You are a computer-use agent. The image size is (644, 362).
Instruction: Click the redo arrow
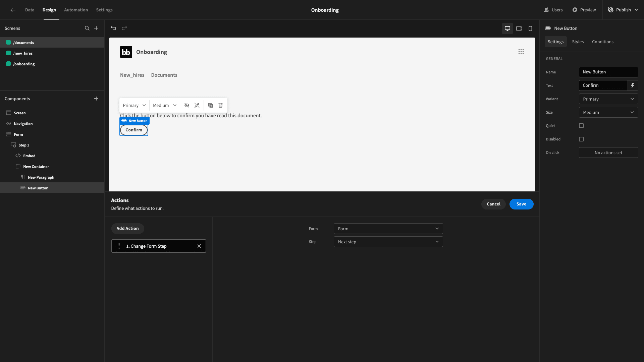coord(124,28)
